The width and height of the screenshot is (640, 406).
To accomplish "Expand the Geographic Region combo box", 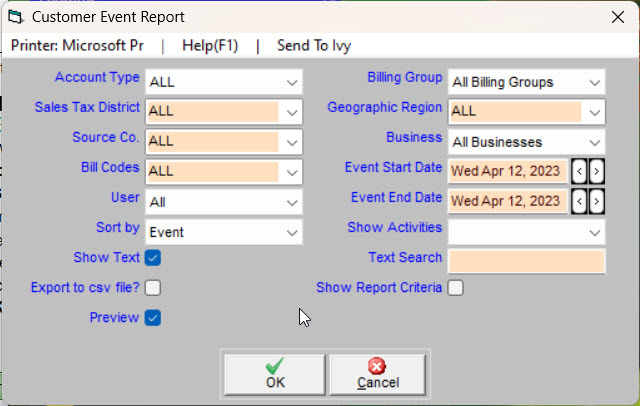I will [527, 112].
